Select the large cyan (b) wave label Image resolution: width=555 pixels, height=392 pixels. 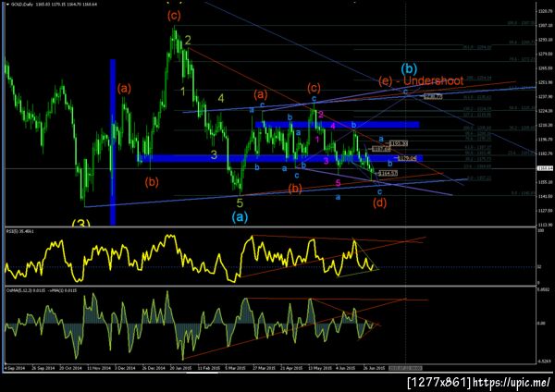[409, 67]
